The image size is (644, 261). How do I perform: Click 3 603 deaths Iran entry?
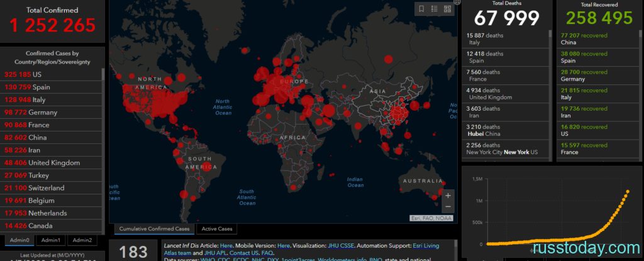[x=505, y=112]
